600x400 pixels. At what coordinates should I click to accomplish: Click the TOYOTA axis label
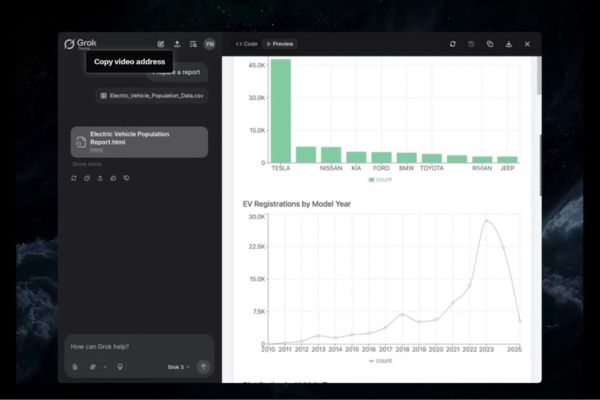tap(432, 168)
